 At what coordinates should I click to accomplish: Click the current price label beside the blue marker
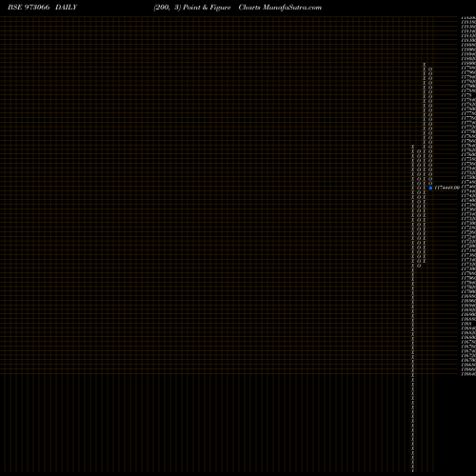click(x=446, y=188)
